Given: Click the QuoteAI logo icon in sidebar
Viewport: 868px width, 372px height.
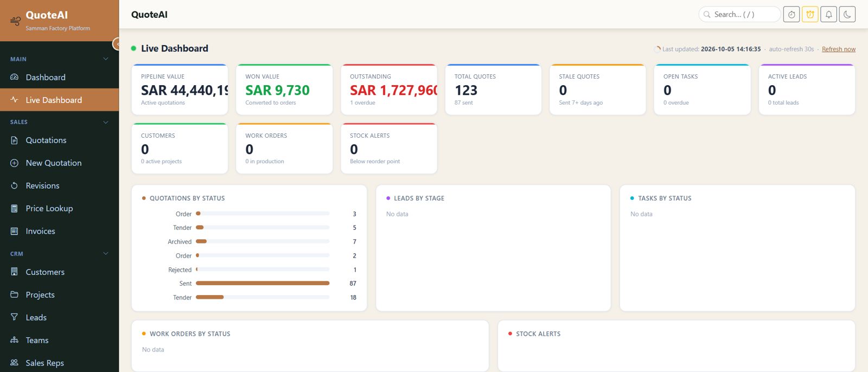Looking at the screenshot, I should pos(15,21).
